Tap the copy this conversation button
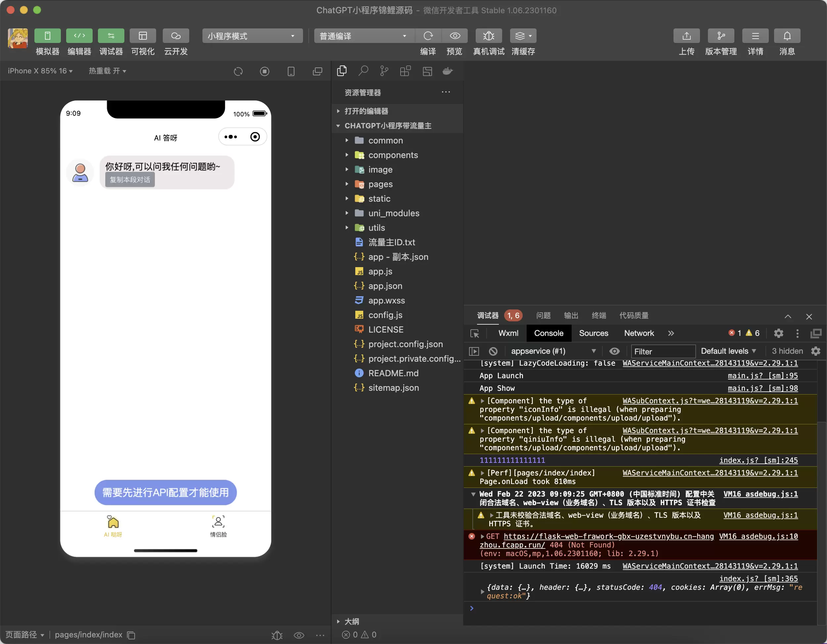The width and height of the screenshot is (827, 644). (x=130, y=180)
